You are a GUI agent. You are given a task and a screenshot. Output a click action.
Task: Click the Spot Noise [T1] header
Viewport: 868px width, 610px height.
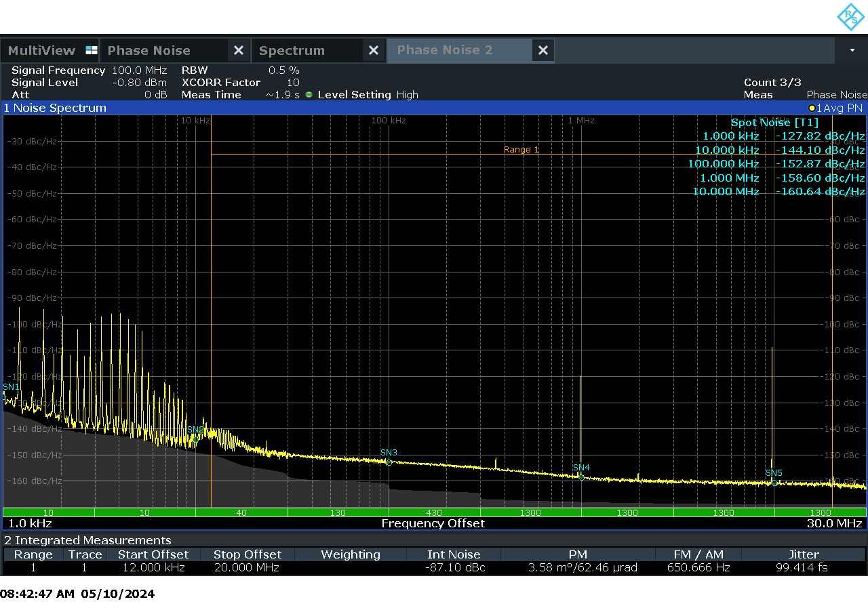tap(774, 123)
